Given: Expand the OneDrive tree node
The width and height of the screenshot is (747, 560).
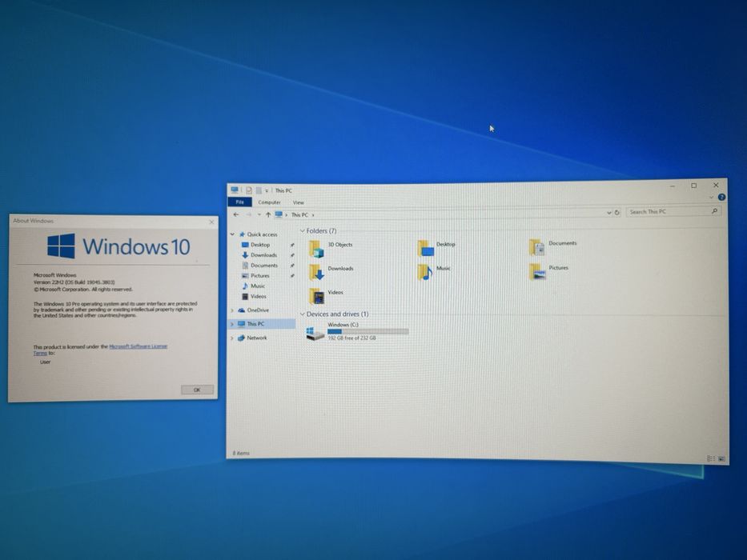Looking at the screenshot, I should click(232, 310).
